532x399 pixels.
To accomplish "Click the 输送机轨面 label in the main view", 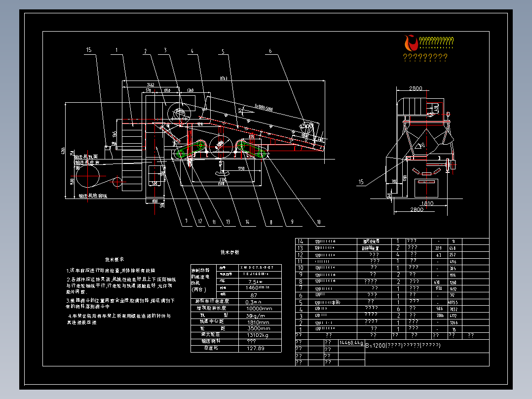I will coord(86,157).
